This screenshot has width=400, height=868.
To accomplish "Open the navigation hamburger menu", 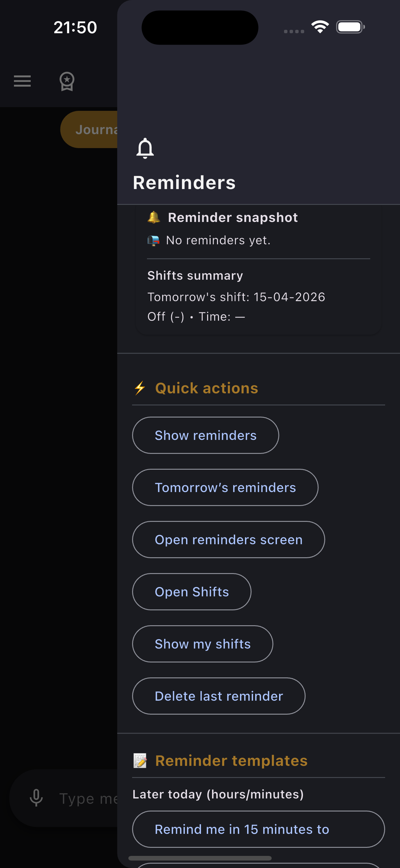I will pos(22,81).
